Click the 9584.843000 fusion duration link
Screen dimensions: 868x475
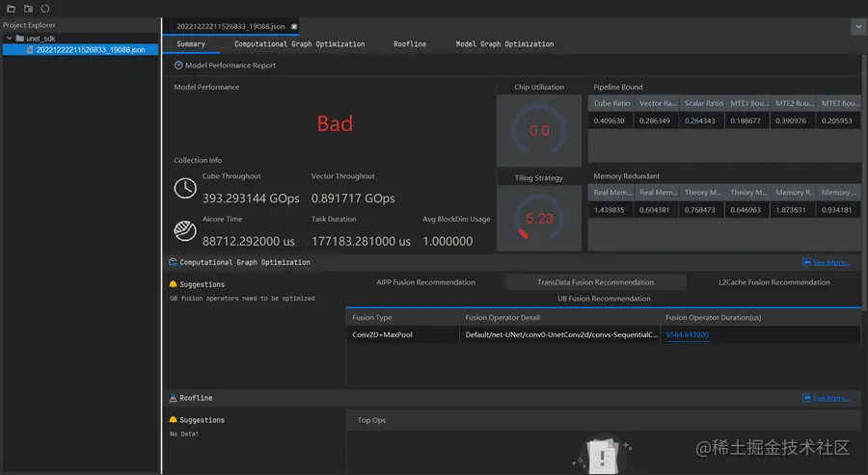(687, 334)
